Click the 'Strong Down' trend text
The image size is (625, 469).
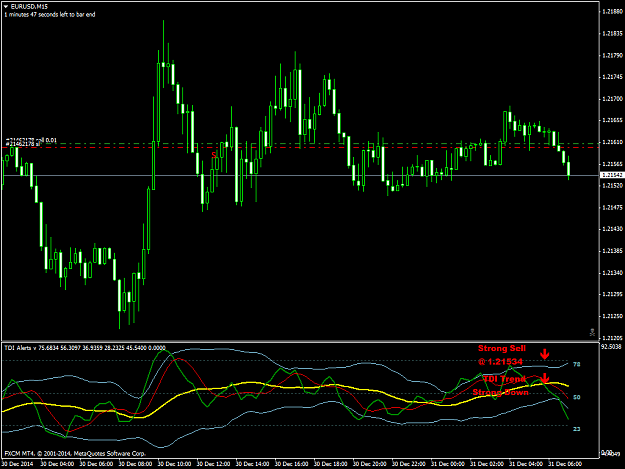click(501, 392)
